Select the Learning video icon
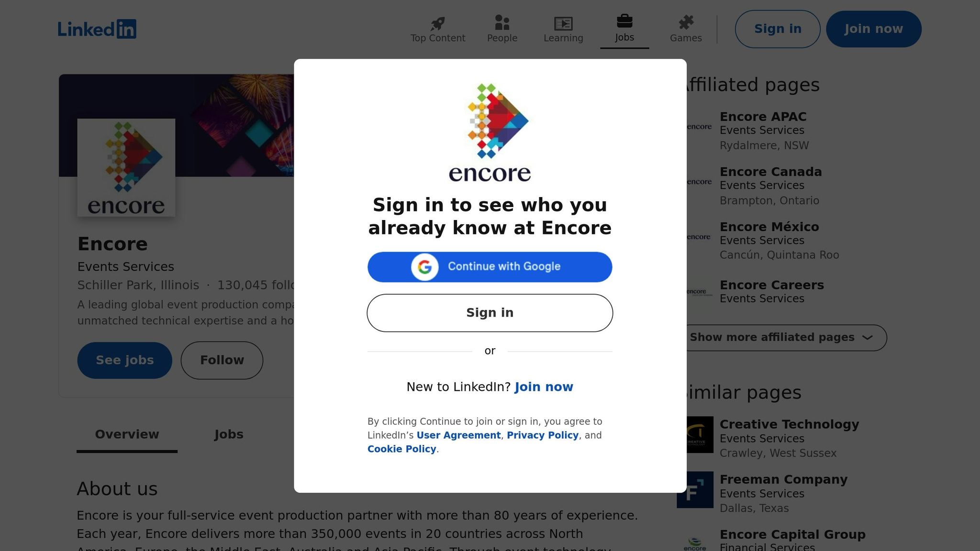This screenshot has width=980, height=551. coord(563,23)
